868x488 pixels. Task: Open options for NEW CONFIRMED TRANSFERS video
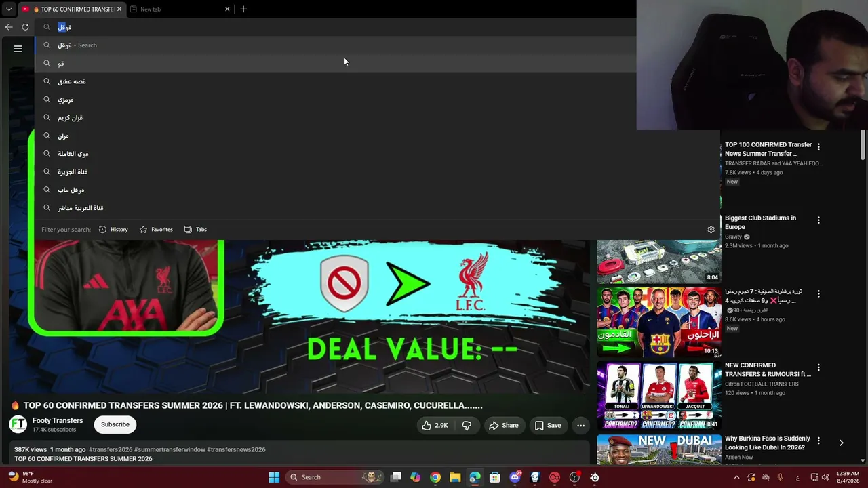coord(818,367)
